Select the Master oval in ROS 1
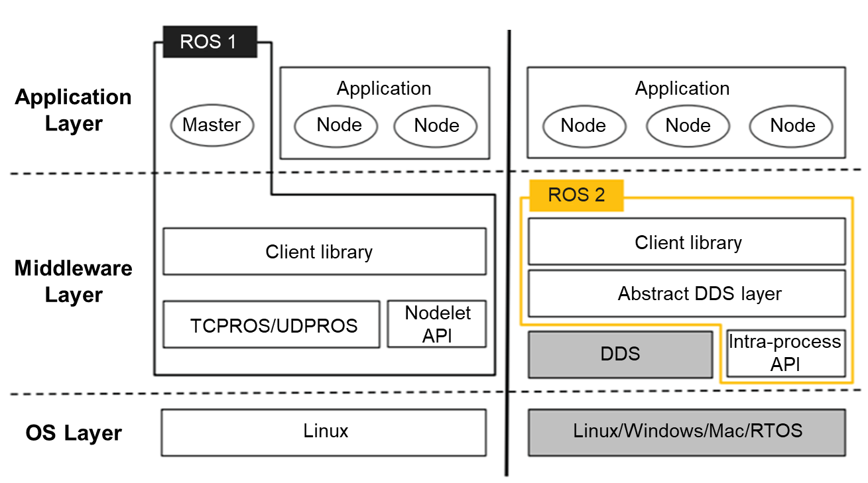868x483 pixels. pos(212,125)
